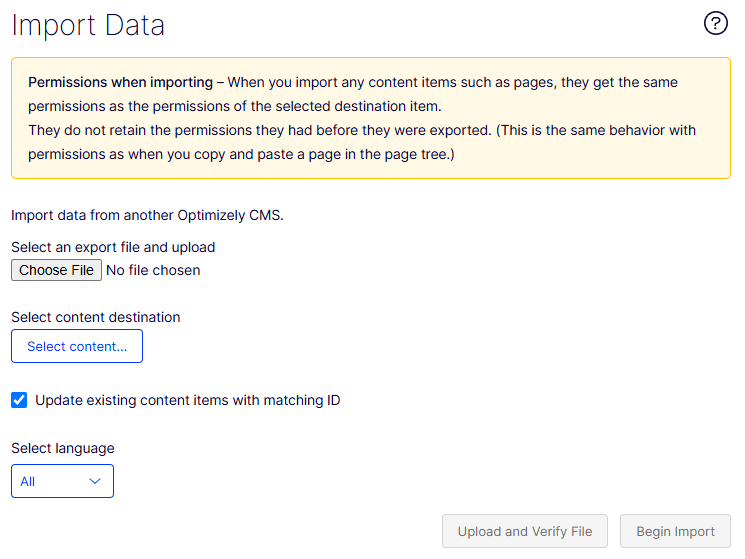Click the bold 'Permissions when importing' text
Screen dimensions: 745x559
pos(120,82)
